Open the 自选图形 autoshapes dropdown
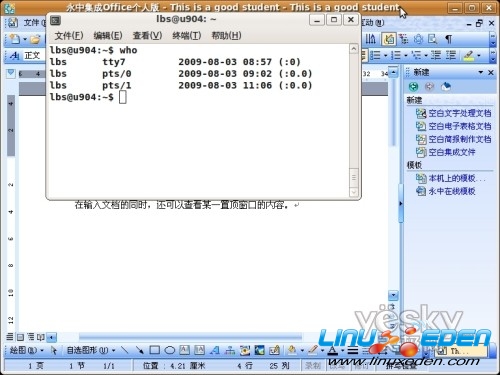Viewport: 500px width, 375px height. pos(91,350)
